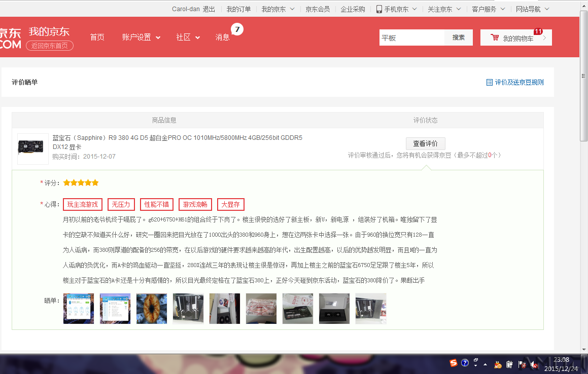Click 查看评价 button
Image resolution: width=588 pixels, height=374 pixels.
click(x=425, y=143)
